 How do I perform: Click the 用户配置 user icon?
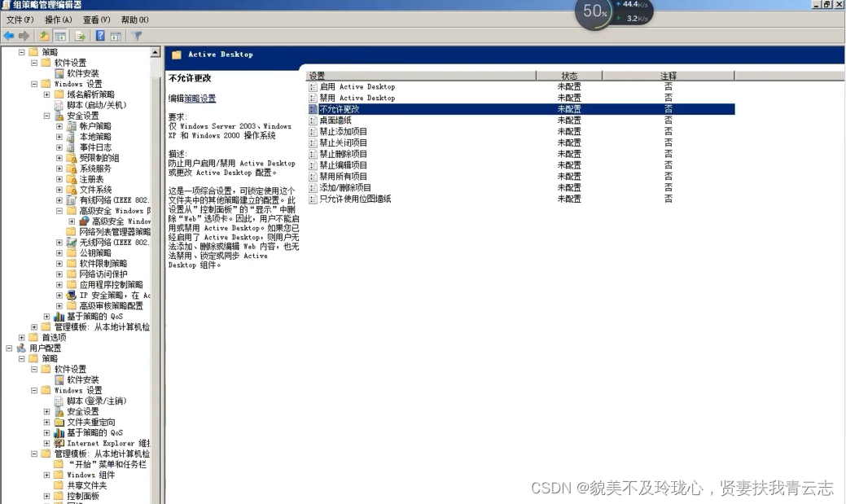[x=21, y=348]
